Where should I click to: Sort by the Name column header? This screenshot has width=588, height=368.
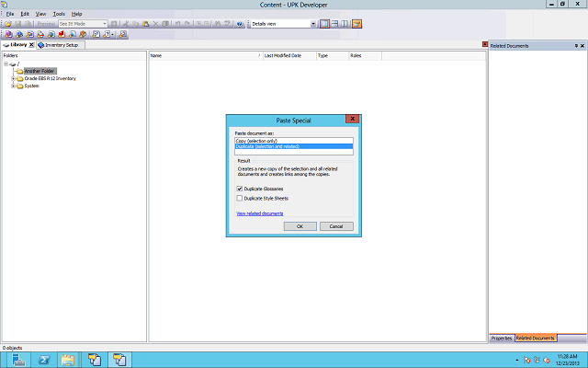(x=206, y=55)
